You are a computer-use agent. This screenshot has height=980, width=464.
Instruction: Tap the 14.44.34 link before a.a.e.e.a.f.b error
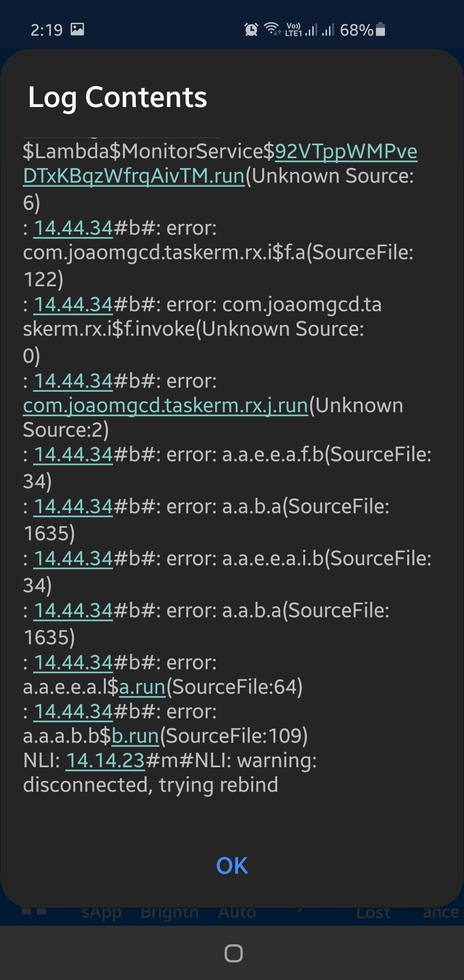pos(73,454)
